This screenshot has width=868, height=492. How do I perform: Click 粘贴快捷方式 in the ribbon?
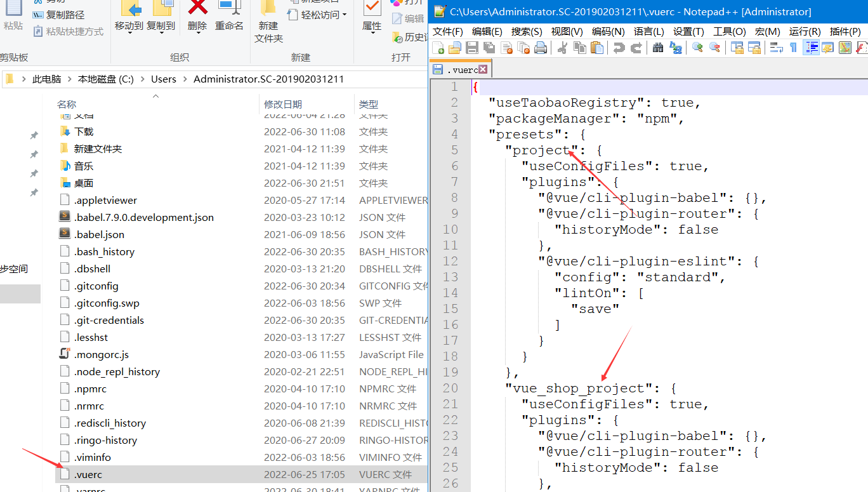tap(68, 31)
